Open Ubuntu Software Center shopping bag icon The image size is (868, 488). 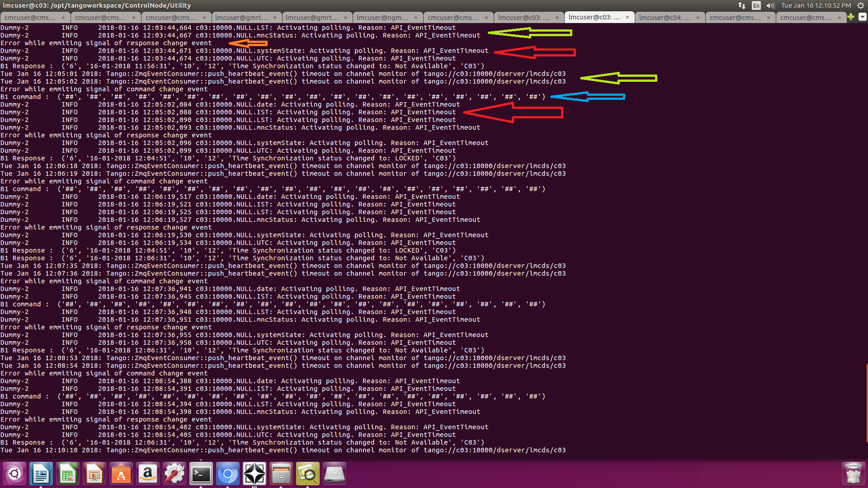pos(121,474)
